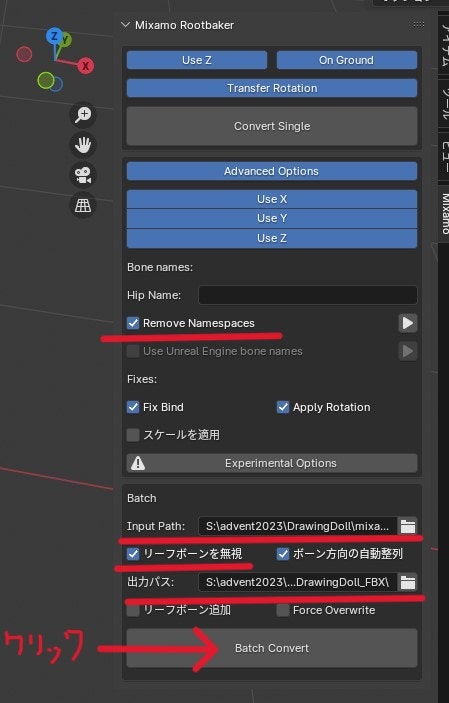Uncheck Remove Namespaces checkbox
The height and width of the screenshot is (703, 449).
(133, 323)
